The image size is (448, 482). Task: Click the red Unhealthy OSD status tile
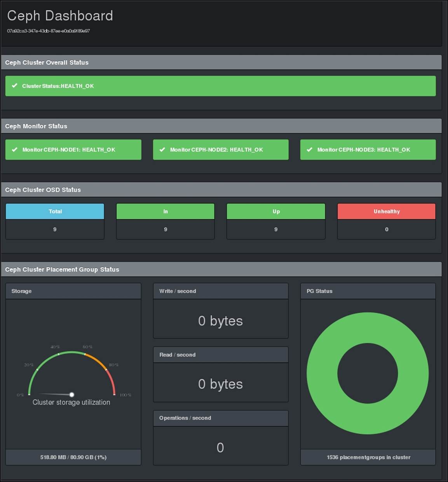point(386,211)
